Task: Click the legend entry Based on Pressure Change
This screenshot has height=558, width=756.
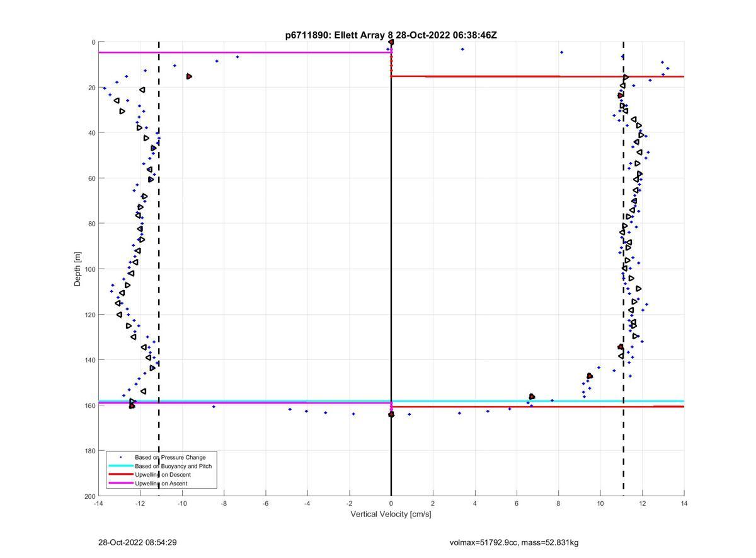Action: pos(170,457)
